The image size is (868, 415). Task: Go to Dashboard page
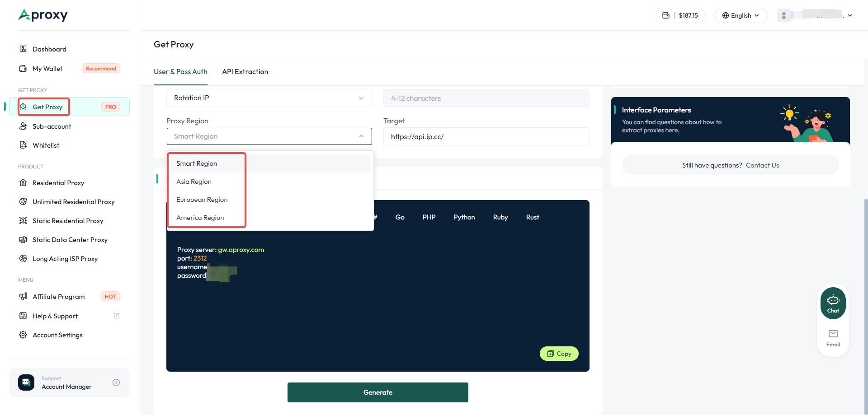coord(49,49)
